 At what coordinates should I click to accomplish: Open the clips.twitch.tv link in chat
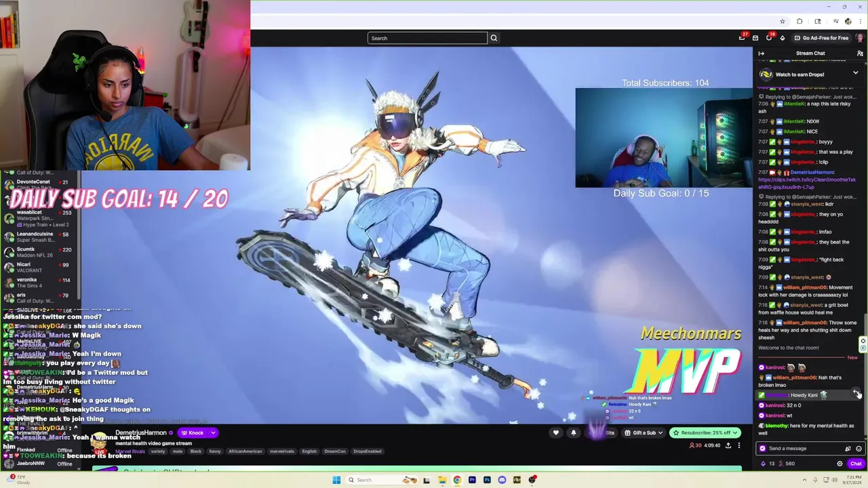[x=806, y=183]
